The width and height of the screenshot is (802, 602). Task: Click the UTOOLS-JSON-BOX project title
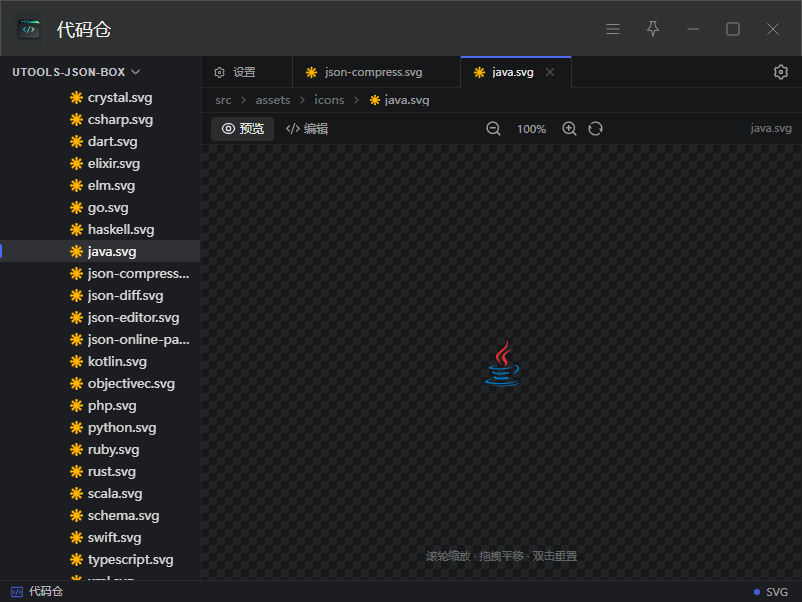click(x=69, y=72)
